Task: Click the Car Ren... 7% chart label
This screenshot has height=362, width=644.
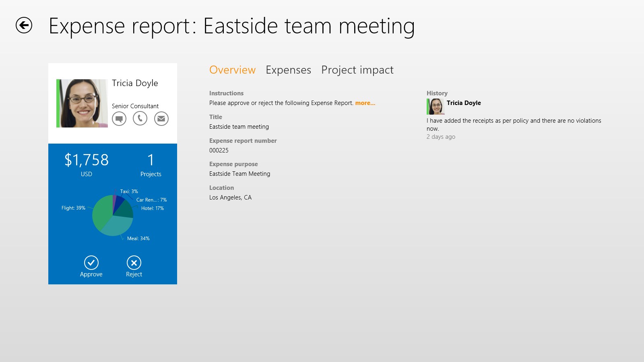Action: (x=151, y=200)
